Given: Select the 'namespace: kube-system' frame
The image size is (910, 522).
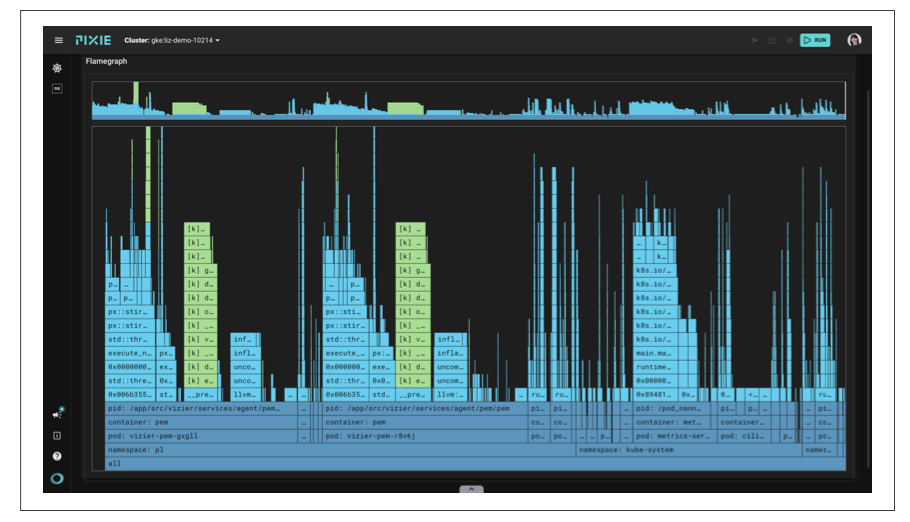Looking at the screenshot, I should click(x=689, y=450).
